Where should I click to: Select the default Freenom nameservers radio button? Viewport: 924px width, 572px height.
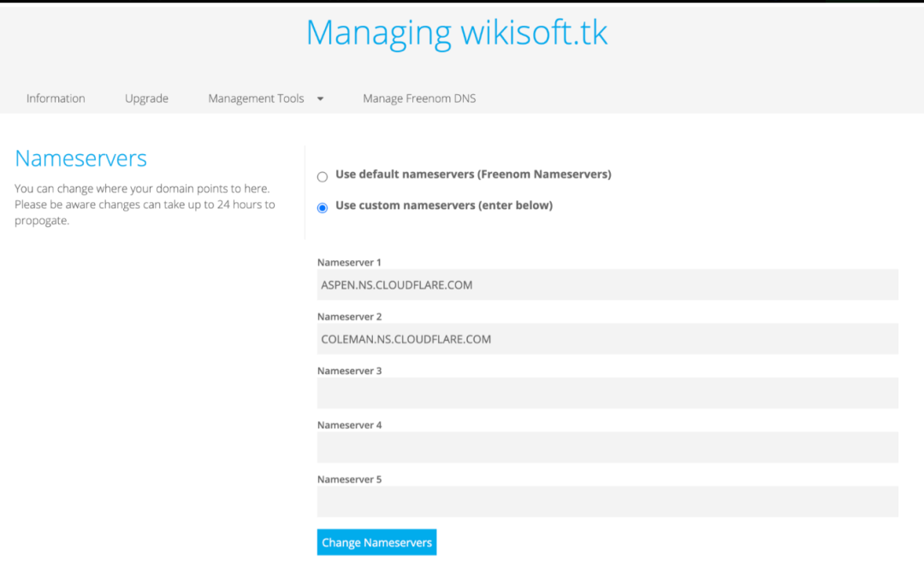(x=323, y=177)
